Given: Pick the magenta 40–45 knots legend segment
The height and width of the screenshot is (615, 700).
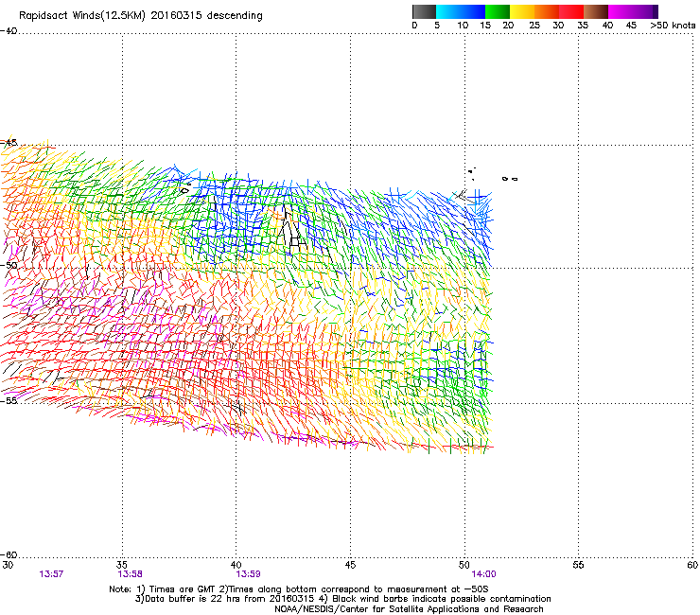Looking at the screenshot, I should point(621,11).
